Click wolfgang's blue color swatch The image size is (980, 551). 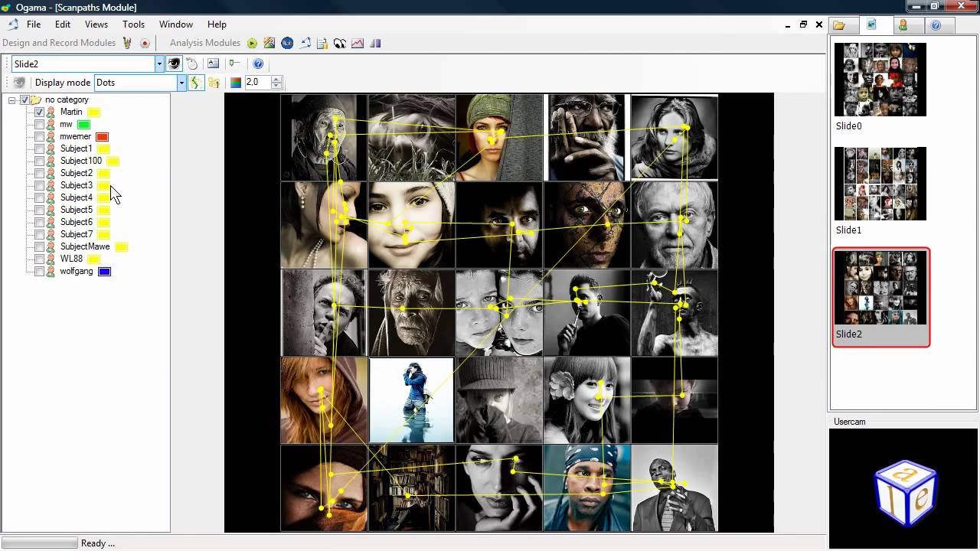105,272
